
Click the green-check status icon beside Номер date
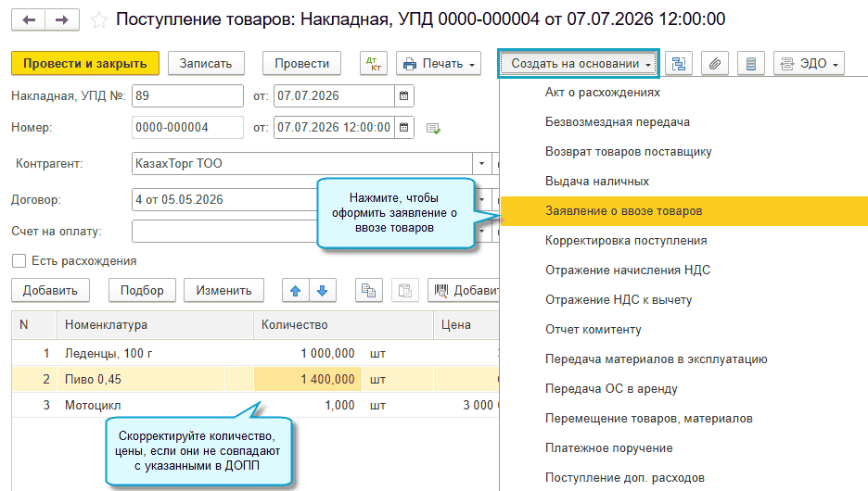point(433,128)
